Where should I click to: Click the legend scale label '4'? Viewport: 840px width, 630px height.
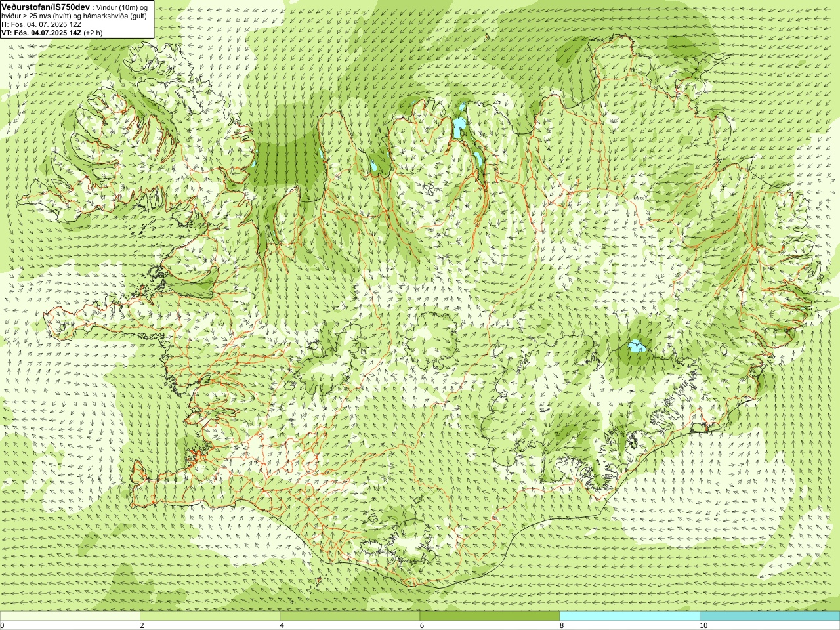point(282,625)
